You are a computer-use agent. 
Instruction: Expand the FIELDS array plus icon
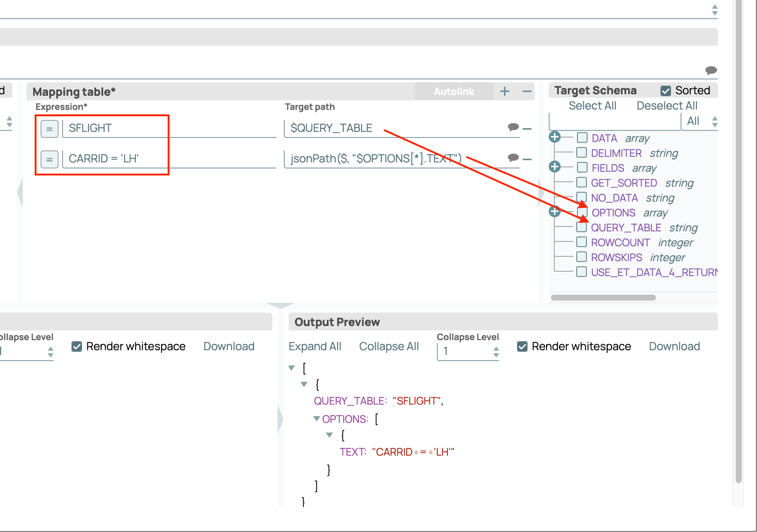tap(555, 167)
